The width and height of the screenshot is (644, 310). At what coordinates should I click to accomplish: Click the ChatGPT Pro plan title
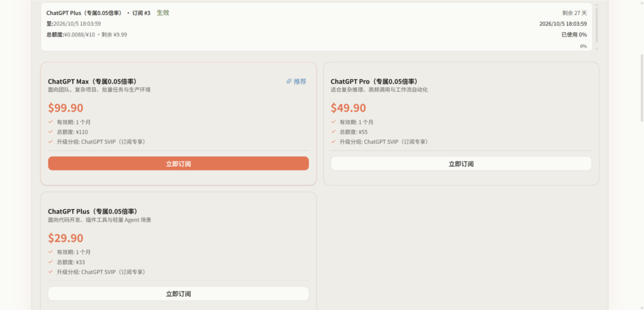pos(374,81)
